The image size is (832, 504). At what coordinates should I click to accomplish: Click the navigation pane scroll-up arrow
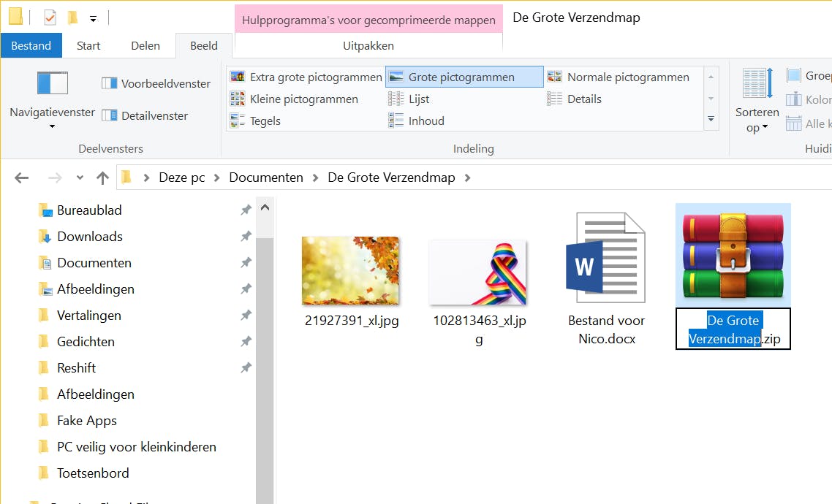click(265, 207)
